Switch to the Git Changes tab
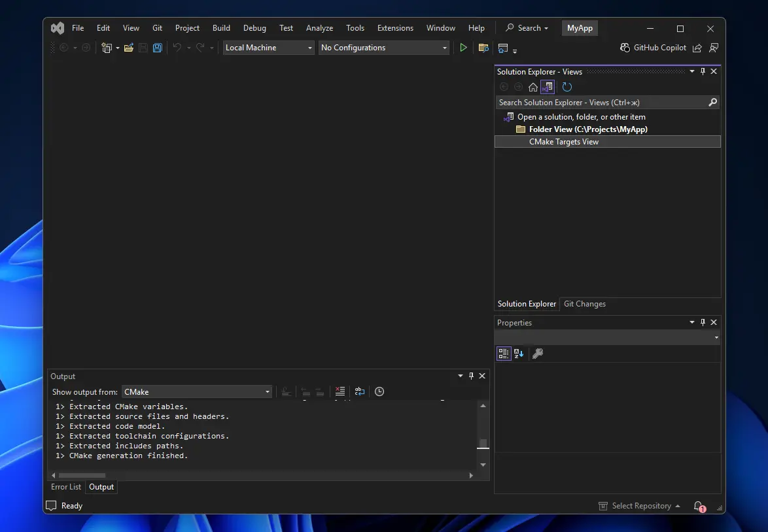 click(x=584, y=303)
